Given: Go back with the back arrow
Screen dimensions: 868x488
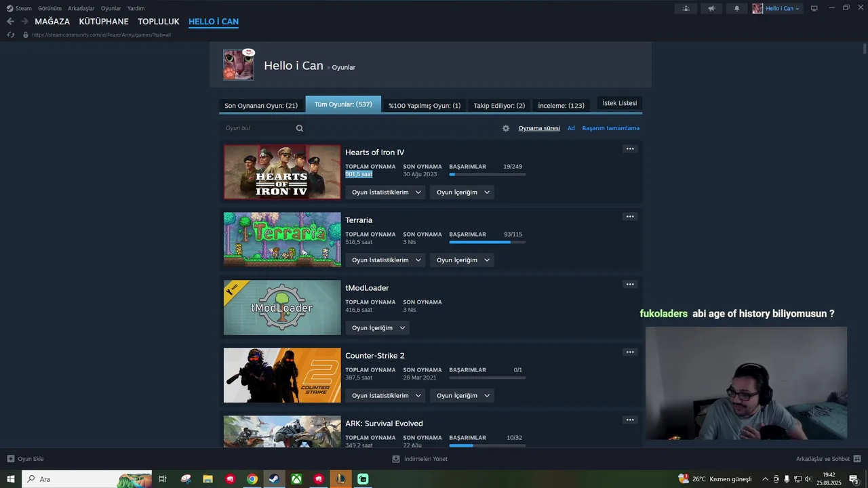Looking at the screenshot, I should coord(10,22).
